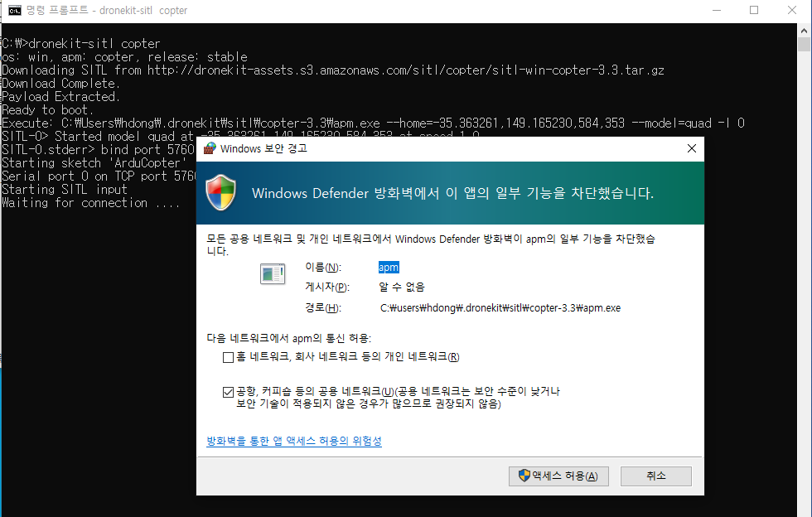The image size is (812, 517).
Task: Click the Downloading SITL URL line
Action: [333, 70]
